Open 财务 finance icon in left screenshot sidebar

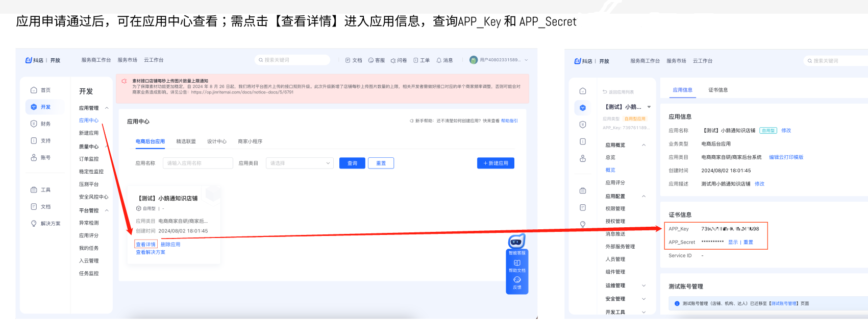[x=34, y=124]
